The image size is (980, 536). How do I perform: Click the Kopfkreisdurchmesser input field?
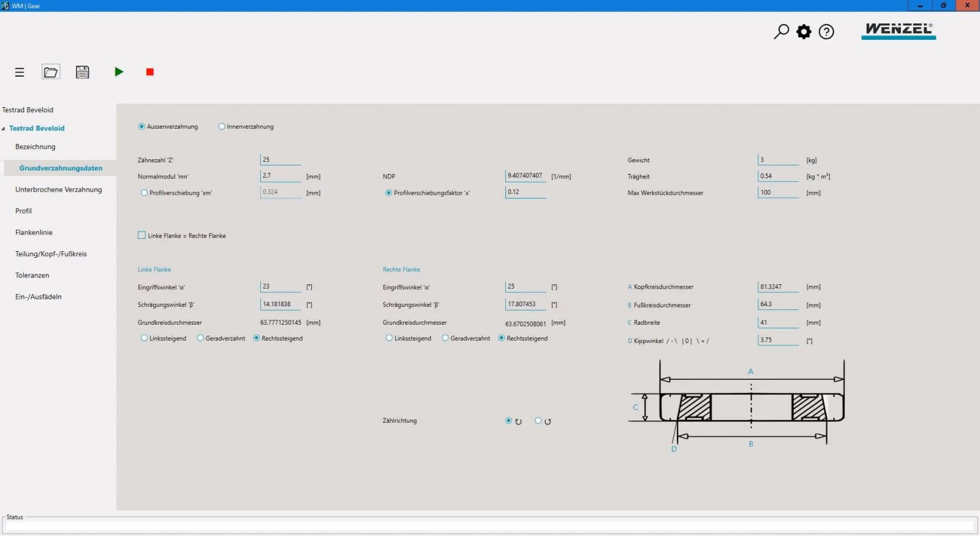point(778,287)
